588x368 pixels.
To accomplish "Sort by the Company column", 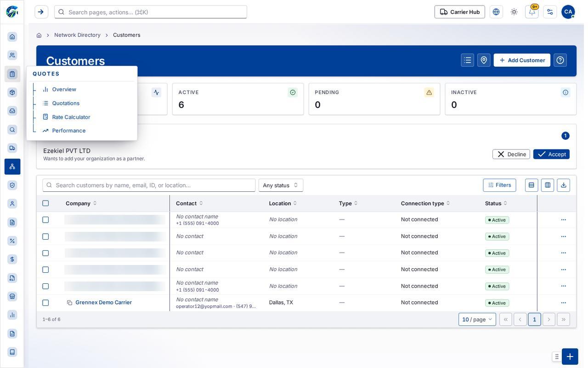I will (81, 203).
